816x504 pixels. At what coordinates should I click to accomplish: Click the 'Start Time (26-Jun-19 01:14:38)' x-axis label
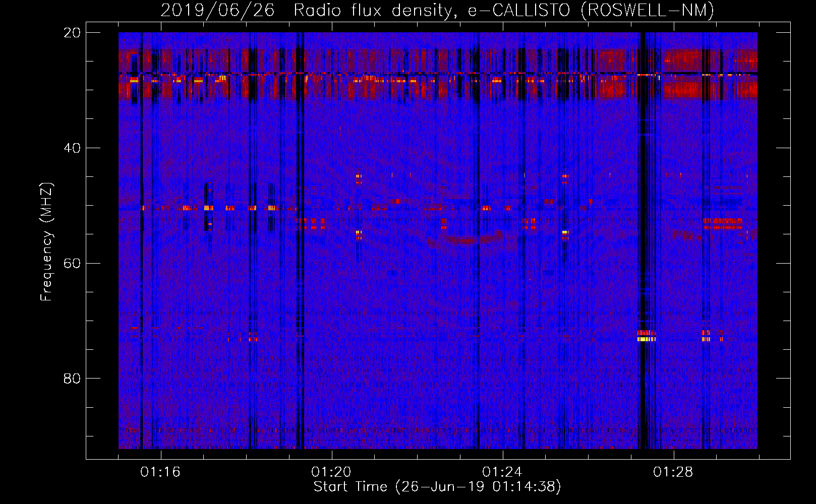pyautogui.click(x=437, y=487)
